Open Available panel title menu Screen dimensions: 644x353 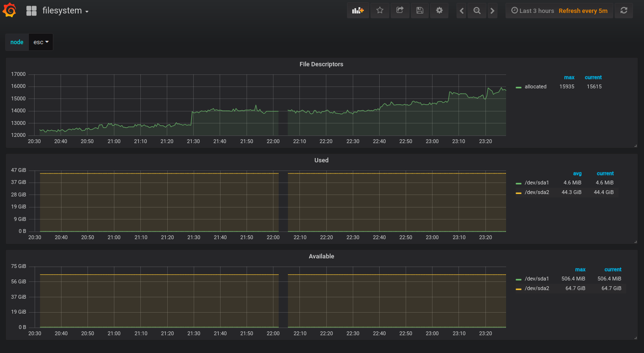(x=321, y=256)
